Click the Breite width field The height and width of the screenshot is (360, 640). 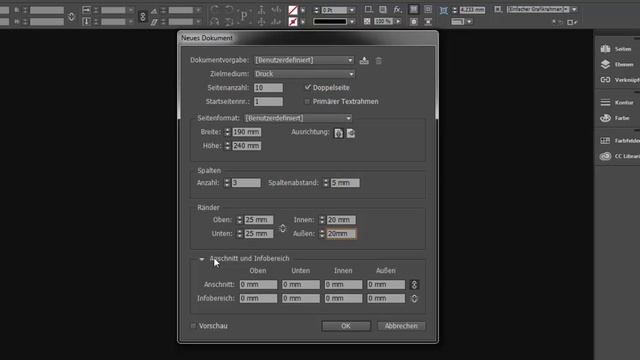coord(247,132)
